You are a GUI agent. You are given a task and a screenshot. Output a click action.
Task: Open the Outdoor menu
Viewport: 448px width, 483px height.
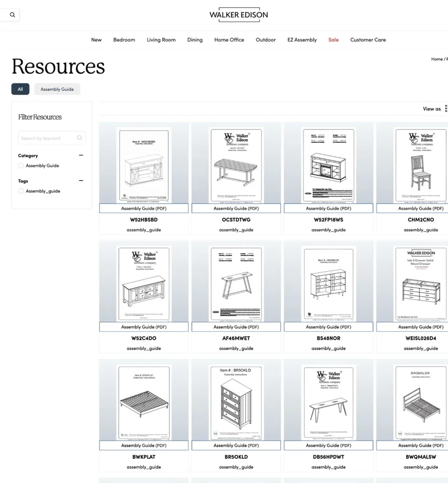click(265, 40)
